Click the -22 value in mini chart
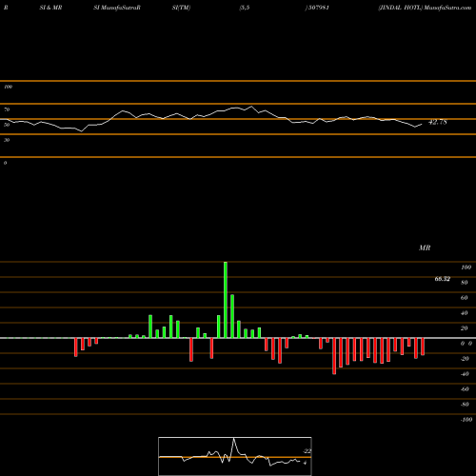This screenshot has width=476, height=476. pos(307,451)
